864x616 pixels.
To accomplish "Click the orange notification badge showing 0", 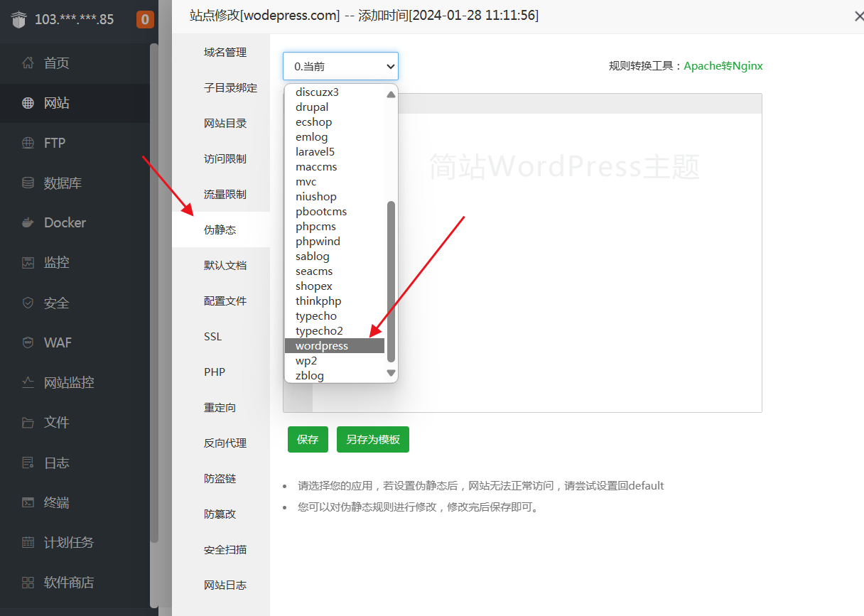I will pos(145,19).
